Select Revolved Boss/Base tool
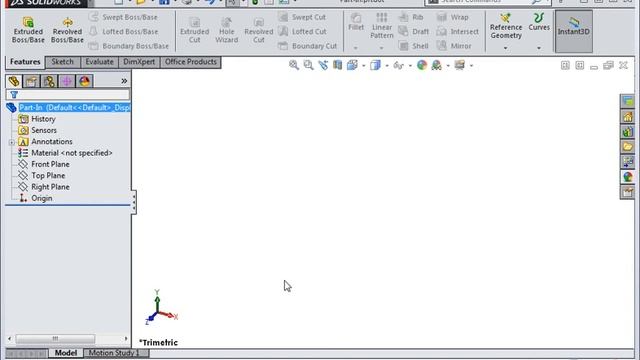 67,30
